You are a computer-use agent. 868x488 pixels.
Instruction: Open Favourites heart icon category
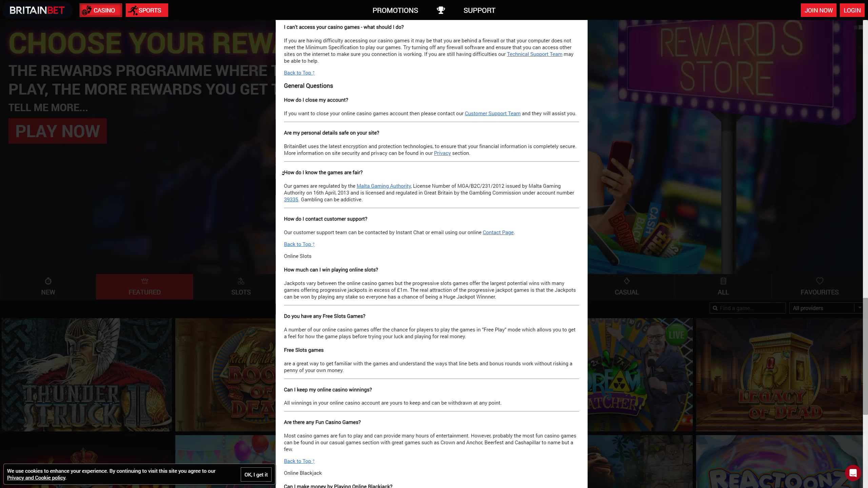(819, 281)
